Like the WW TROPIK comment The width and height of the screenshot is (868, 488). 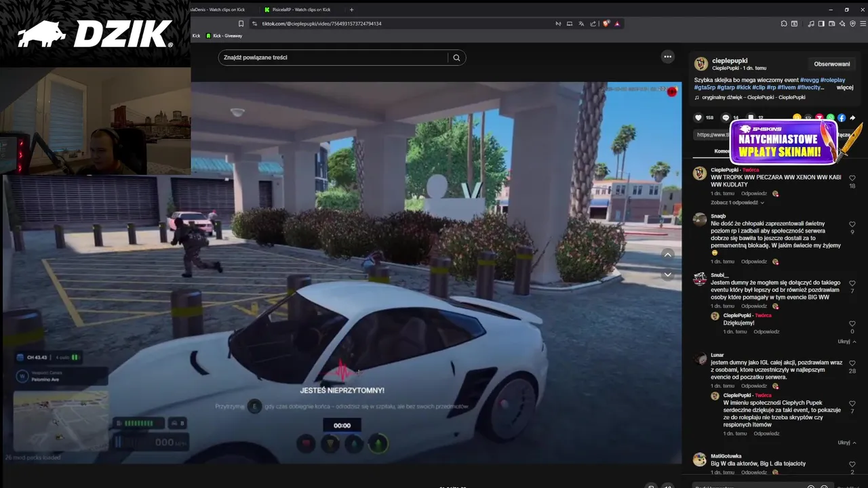click(852, 178)
